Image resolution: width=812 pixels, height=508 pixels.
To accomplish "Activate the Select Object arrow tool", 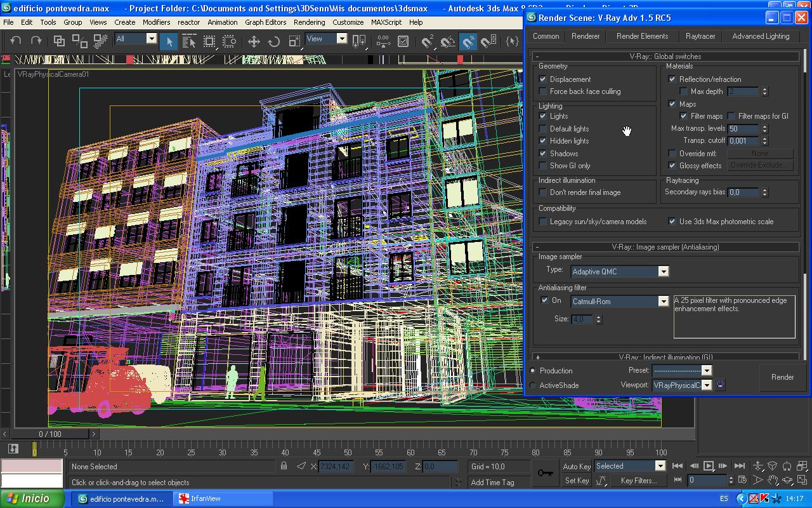I will [x=169, y=42].
